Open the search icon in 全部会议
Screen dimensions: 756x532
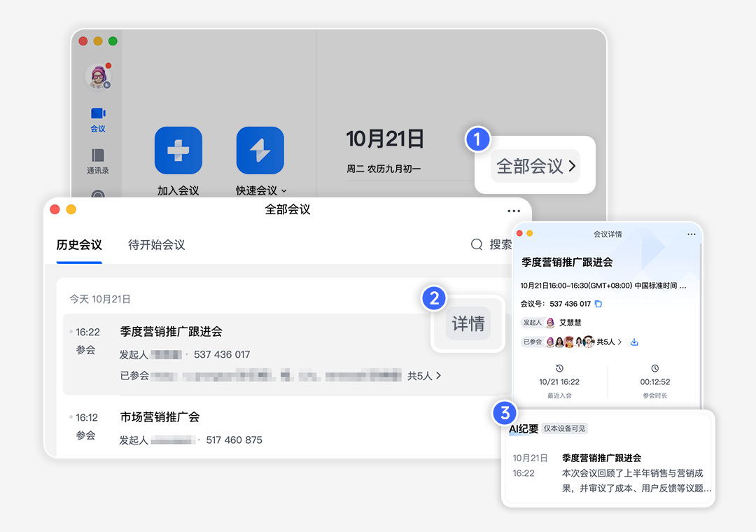pos(477,244)
